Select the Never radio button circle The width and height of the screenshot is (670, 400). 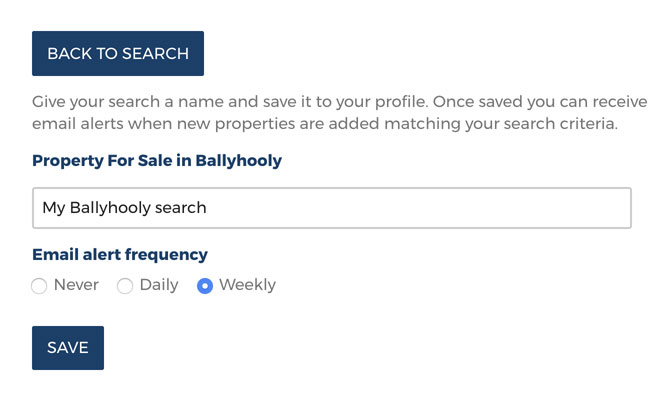tap(39, 286)
